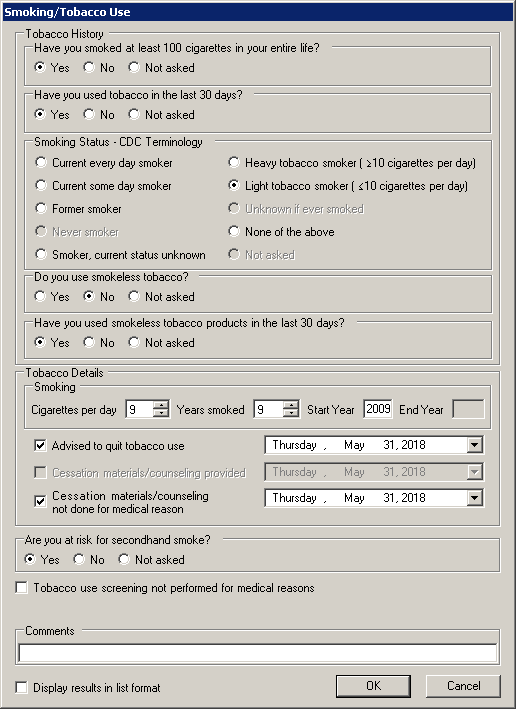Open Cessation not done date dropdown arrow
Screen dimensions: 516x709
(474, 498)
